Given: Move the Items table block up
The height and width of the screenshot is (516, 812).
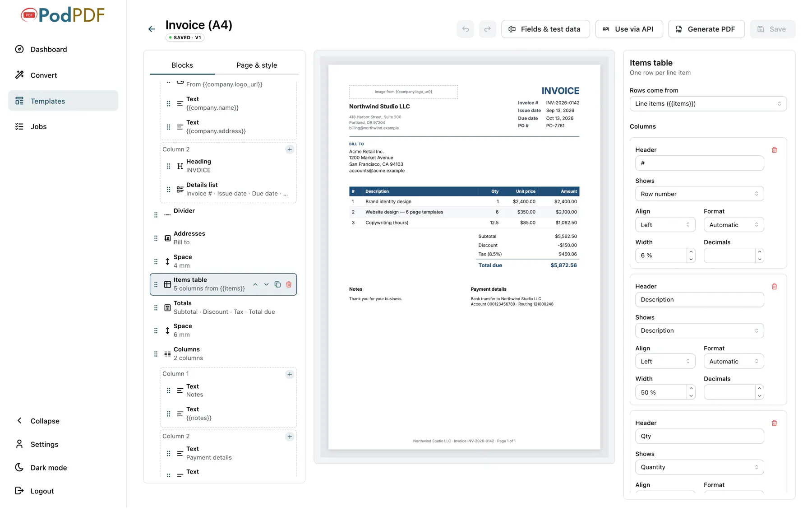Looking at the screenshot, I should (255, 285).
